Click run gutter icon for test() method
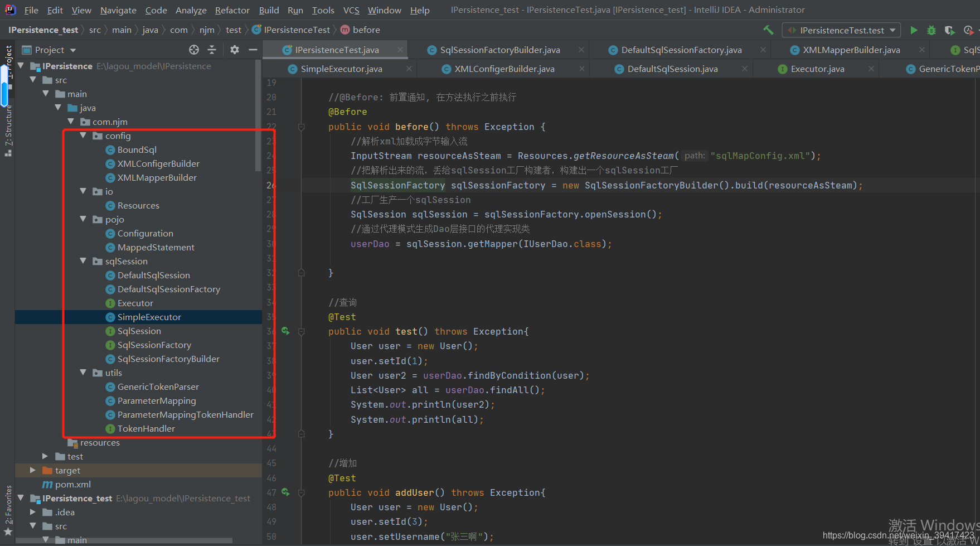Image resolution: width=980 pixels, height=546 pixels. click(285, 331)
